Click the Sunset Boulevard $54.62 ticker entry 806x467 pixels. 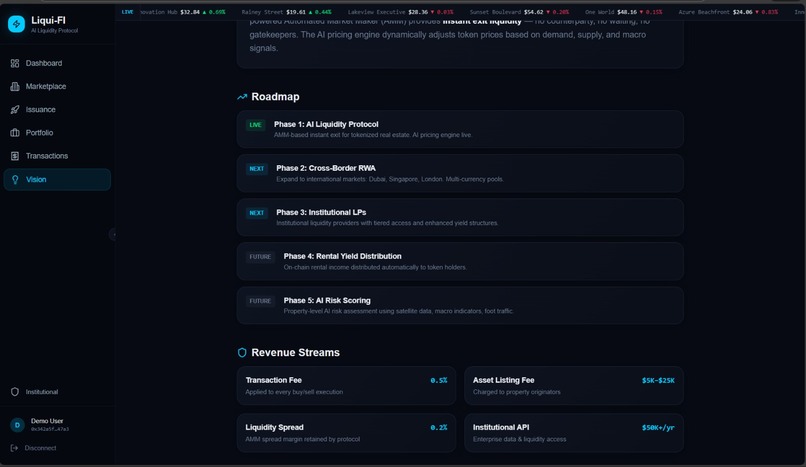pyautogui.click(x=519, y=12)
